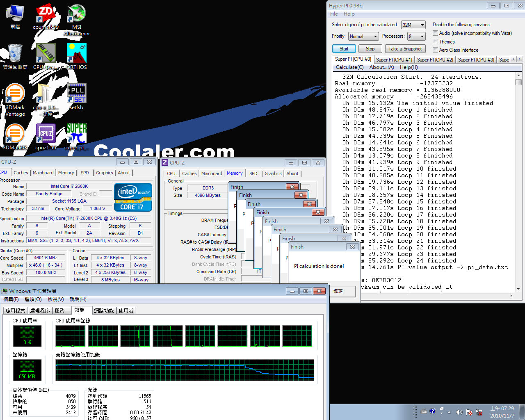Image resolution: width=525 pixels, height=420 pixels.
Task: Tick the Themes service checkbox
Action: 436,42
